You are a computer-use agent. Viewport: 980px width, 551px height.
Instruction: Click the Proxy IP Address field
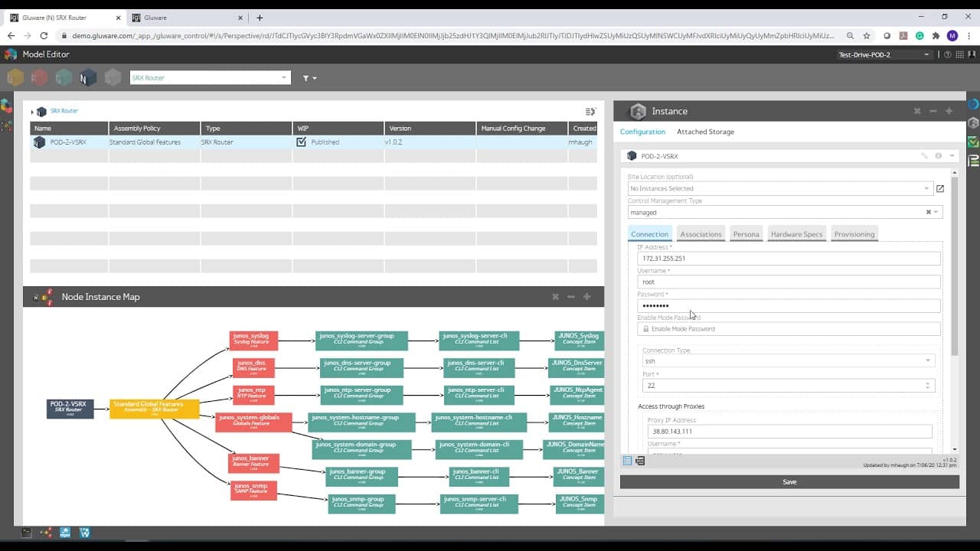click(789, 431)
